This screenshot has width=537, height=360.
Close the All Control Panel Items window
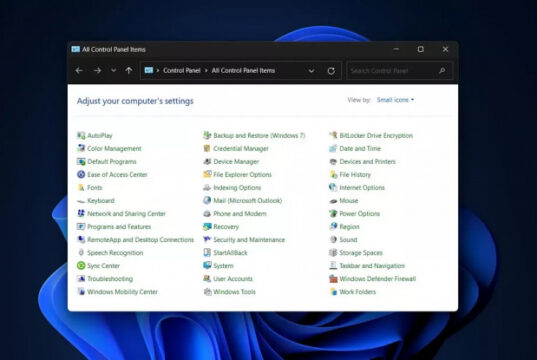coord(445,49)
